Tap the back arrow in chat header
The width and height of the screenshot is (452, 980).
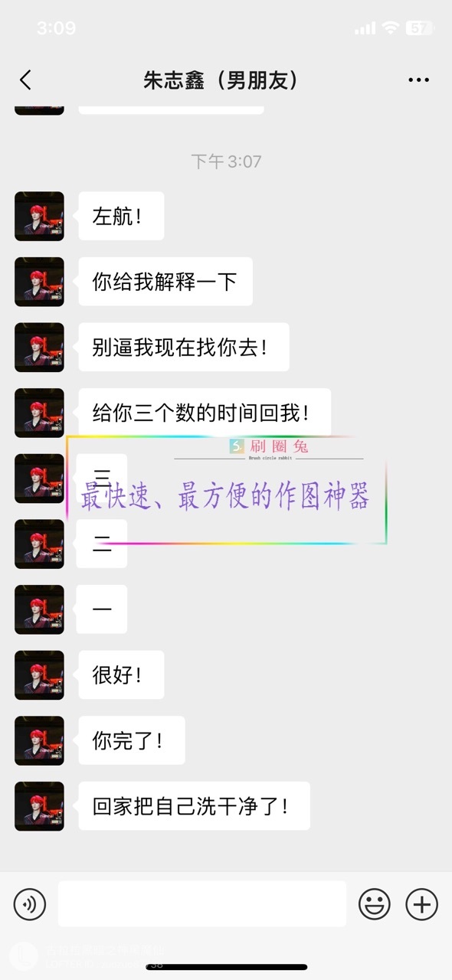pyautogui.click(x=25, y=80)
